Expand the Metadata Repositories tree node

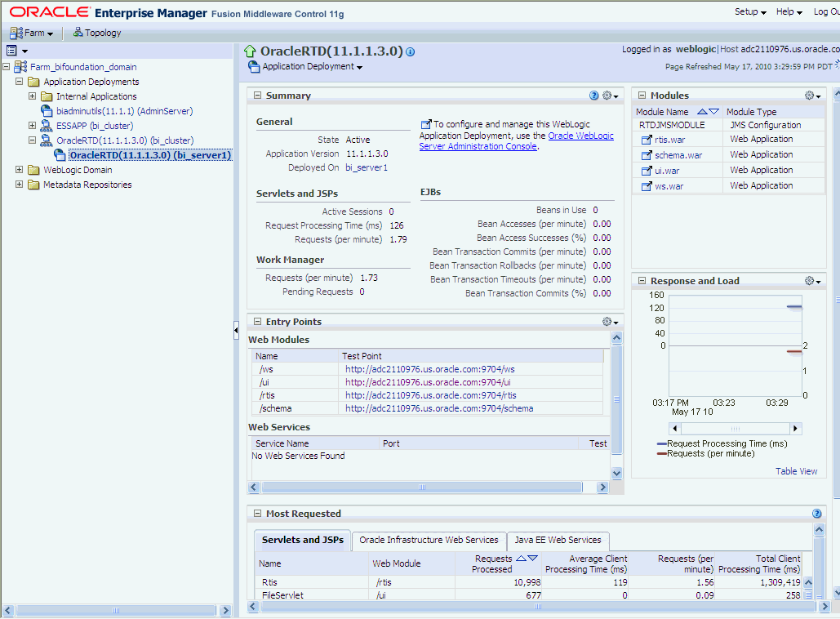tap(20, 185)
